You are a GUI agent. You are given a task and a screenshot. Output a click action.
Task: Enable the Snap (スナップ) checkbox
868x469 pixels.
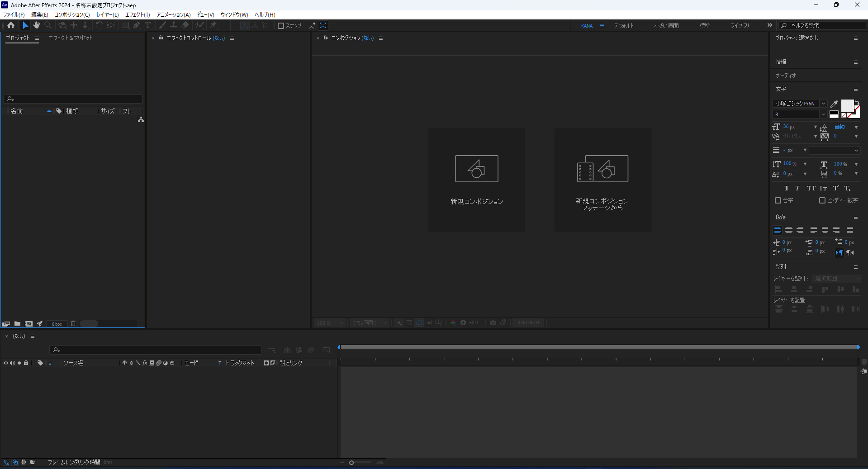[280, 26]
